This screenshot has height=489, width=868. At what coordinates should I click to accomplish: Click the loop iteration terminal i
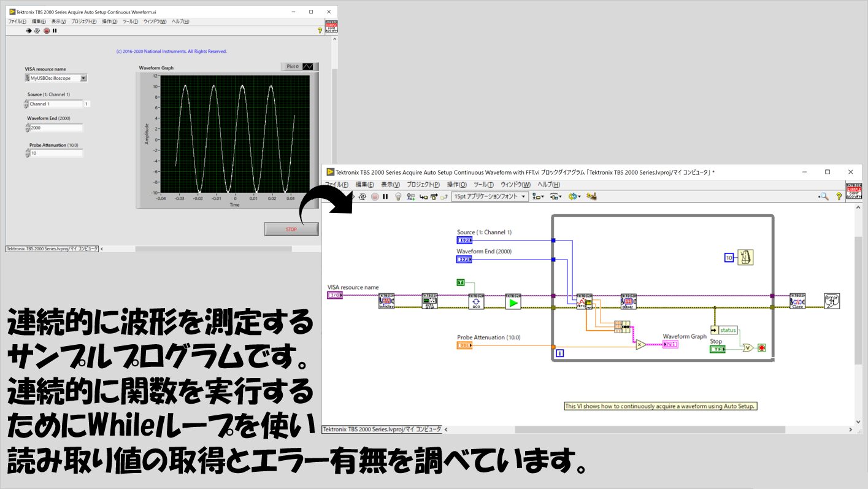[559, 353]
